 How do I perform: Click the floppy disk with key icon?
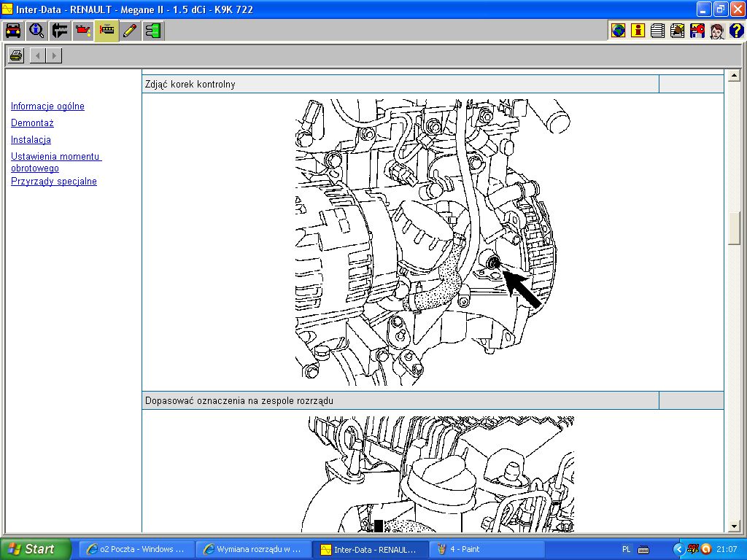coord(697,31)
